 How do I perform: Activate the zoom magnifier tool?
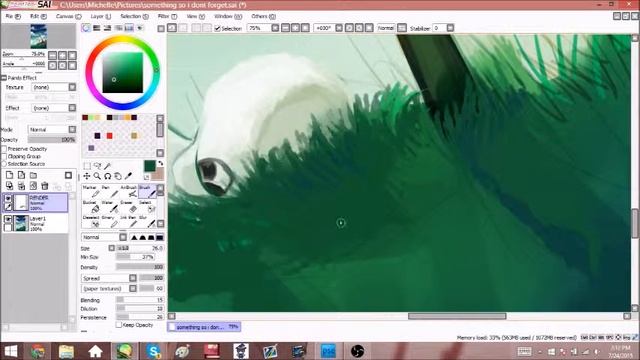tap(97, 176)
